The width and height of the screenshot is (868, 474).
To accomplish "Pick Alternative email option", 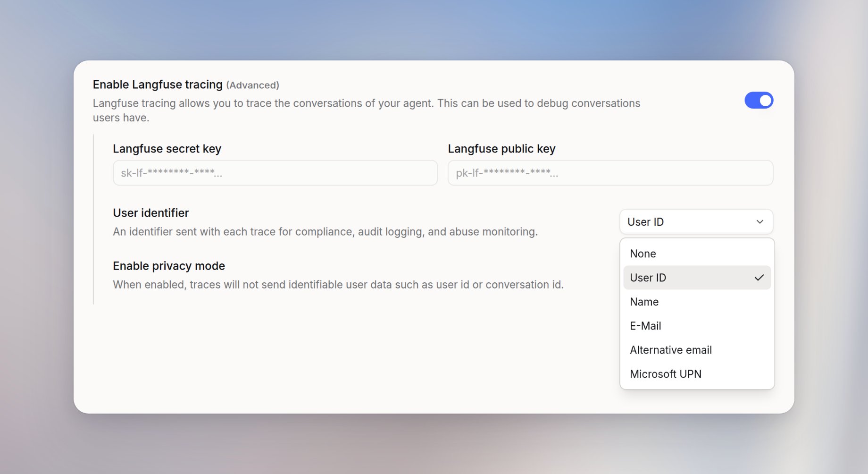I will coord(697,350).
